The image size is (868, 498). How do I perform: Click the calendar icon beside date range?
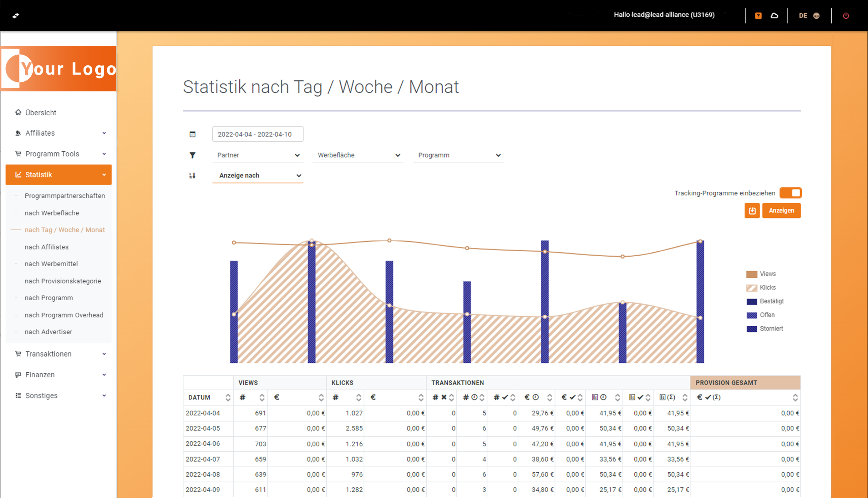click(193, 134)
